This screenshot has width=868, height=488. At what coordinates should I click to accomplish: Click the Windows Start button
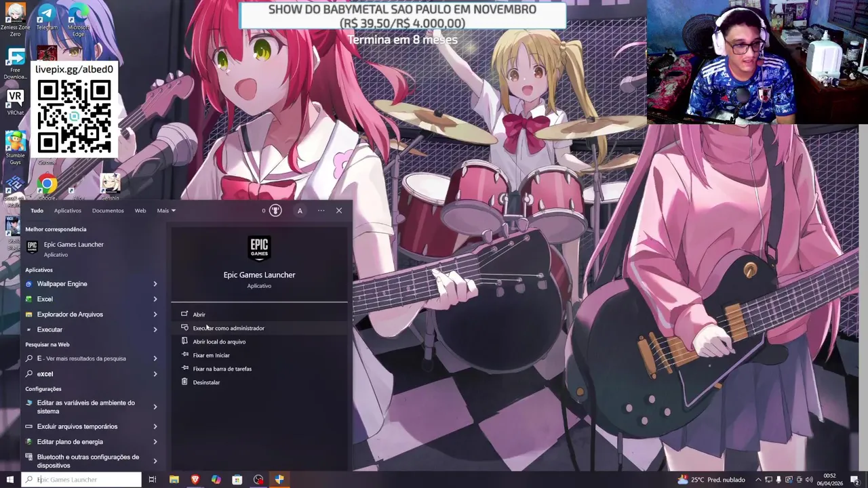9,479
